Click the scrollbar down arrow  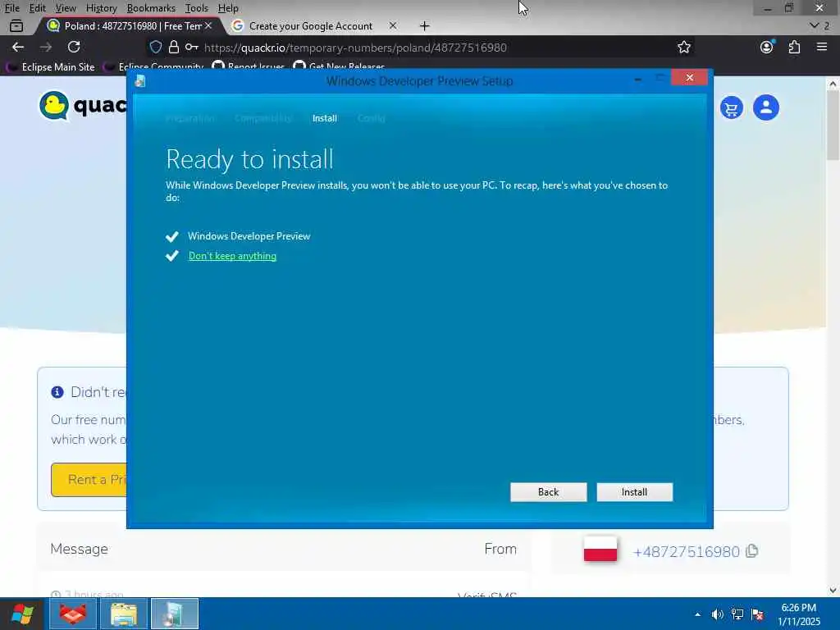pos(833,591)
